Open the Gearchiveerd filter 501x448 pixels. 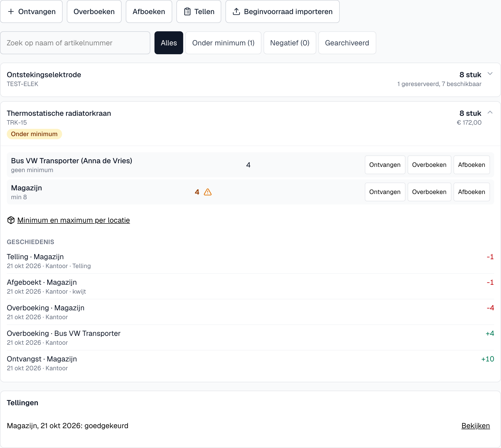(x=347, y=43)
